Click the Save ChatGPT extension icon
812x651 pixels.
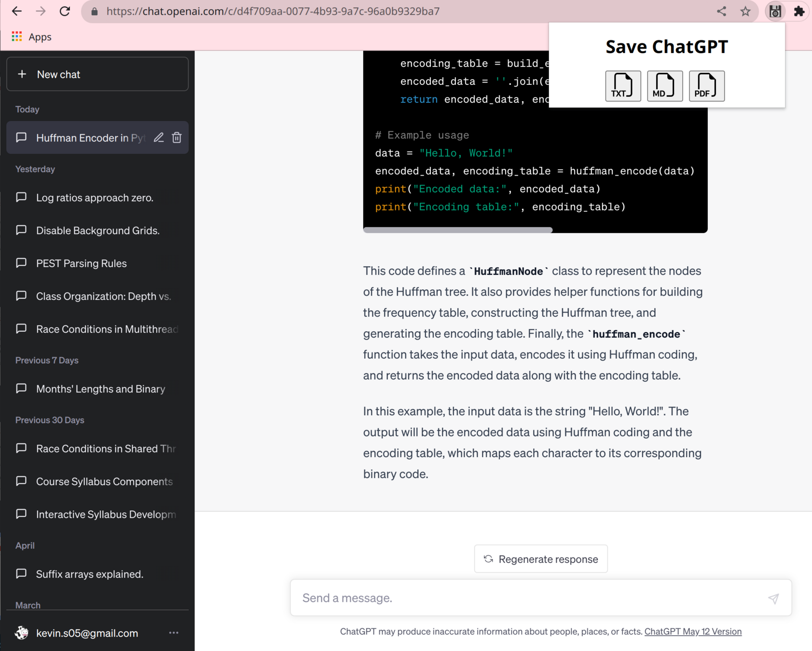tap(775, 11)
